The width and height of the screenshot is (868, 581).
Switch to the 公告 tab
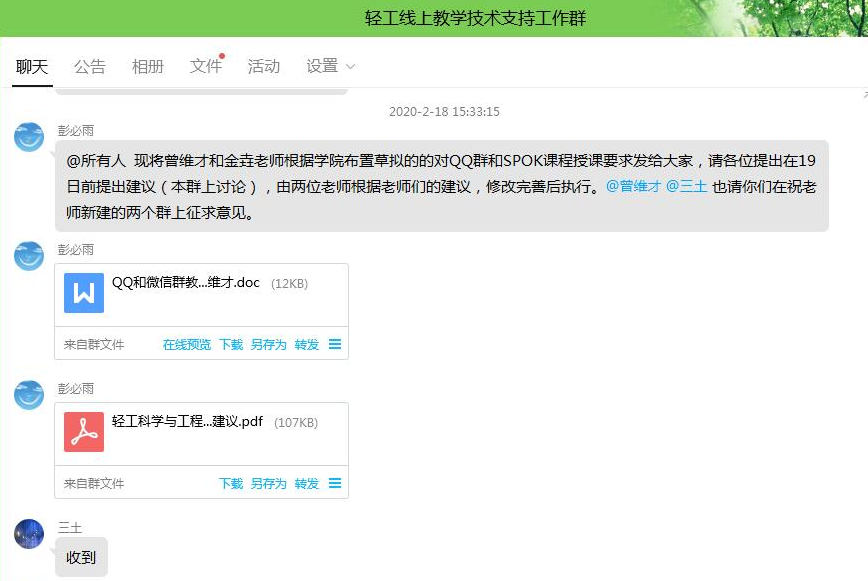(89, 67)
